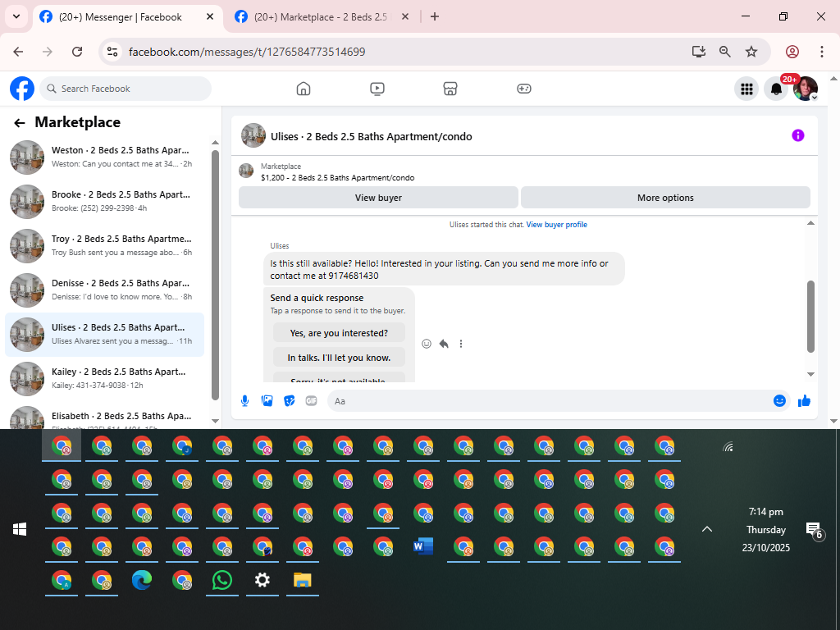Show hidden system tray icons chevron
Image resolution: width=840 pixels, height=630 pixels.
point(707,529)
